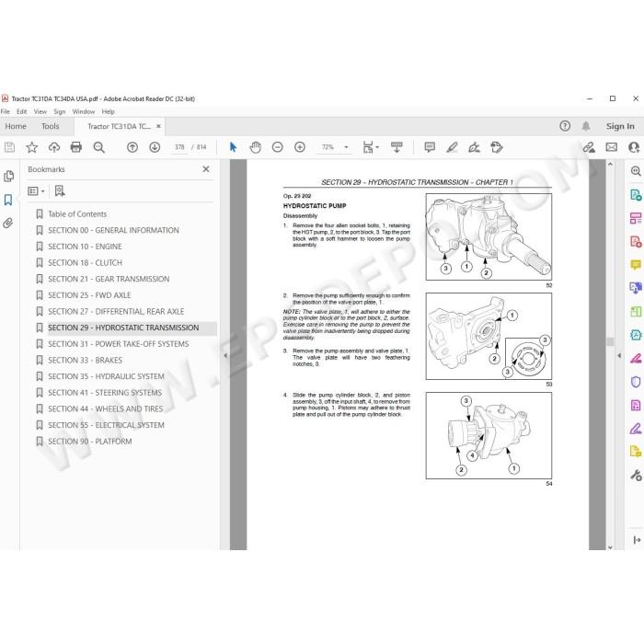
Task: Jump to SECTION 00 - GENERAL INFORMATION bookmark
Action: pos(113,230)
